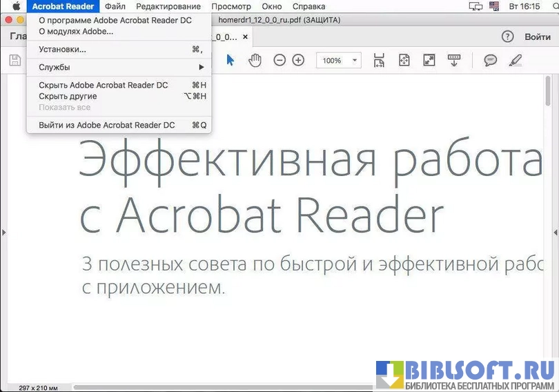Click the zoom out minus button
Viewport: 559px width, 392px height.
coord(279,61)
